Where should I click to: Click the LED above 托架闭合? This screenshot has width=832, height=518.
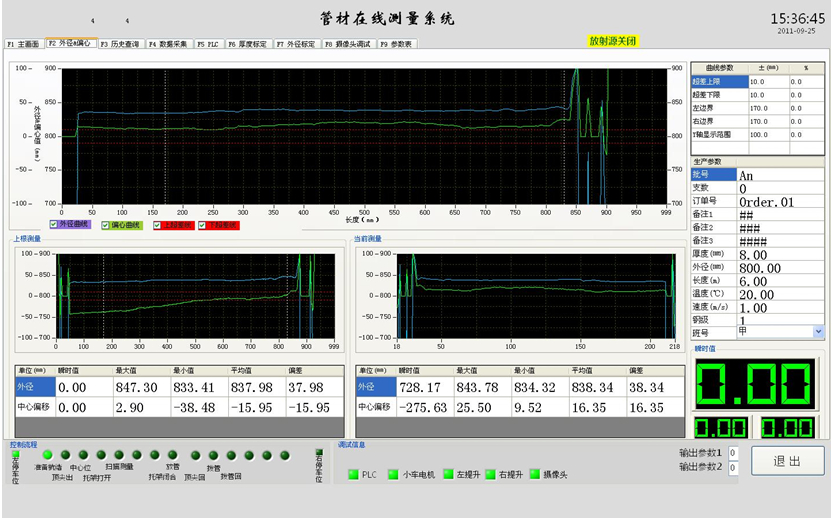point(155,455)
